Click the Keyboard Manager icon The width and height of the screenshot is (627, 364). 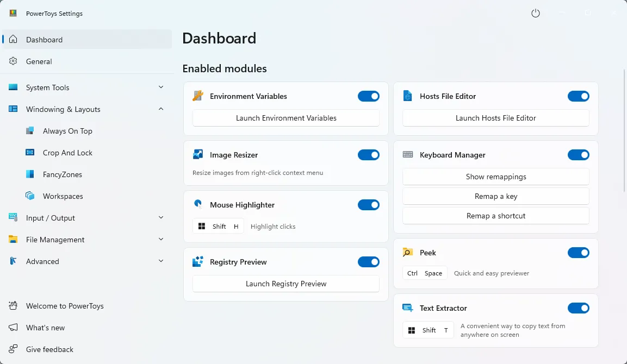(x=408, y=155)
